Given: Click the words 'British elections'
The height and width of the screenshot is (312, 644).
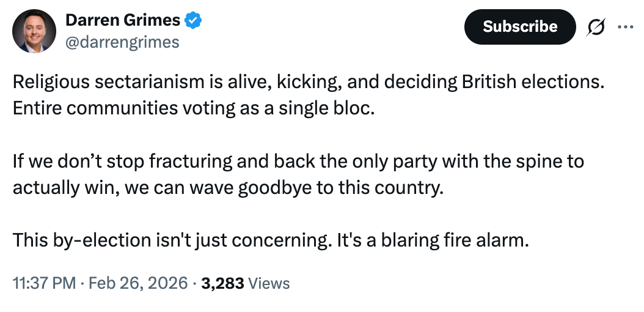Looking at the screenshot, I should coord(539,82).
